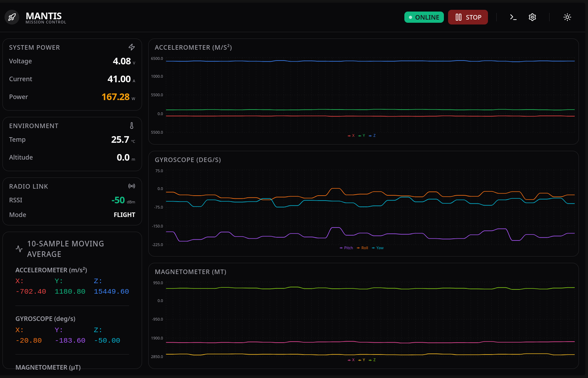Click the MAGNETOMETER (µT) average label

48,367
